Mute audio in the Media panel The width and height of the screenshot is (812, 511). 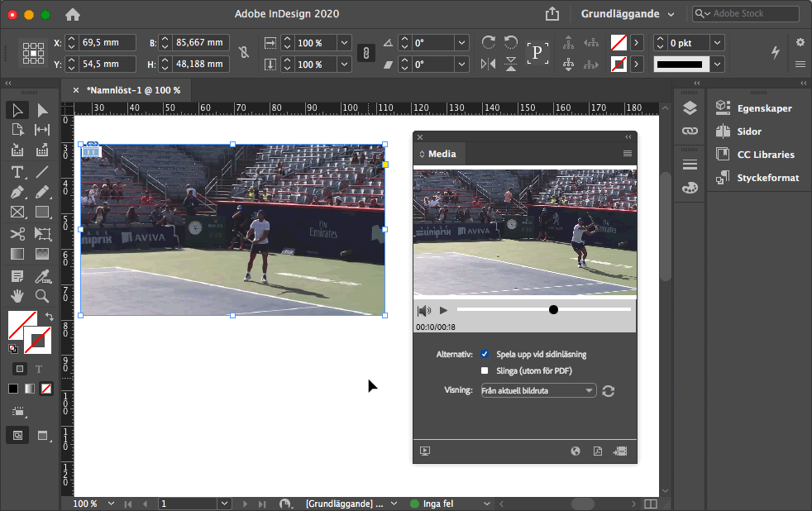coord(424,310)
